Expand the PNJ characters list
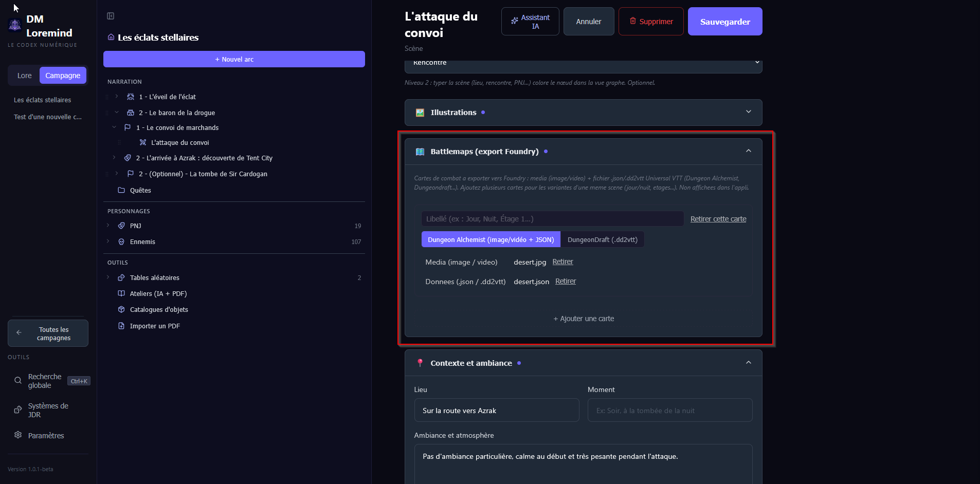Viewport: 980px width, 484px height. click(x=108, y=226)
